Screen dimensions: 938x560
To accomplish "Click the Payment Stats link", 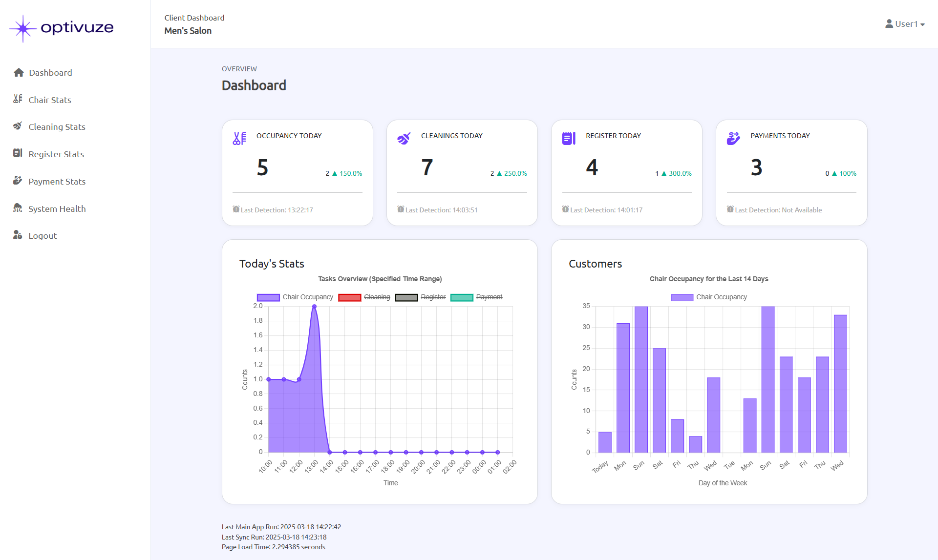I will 57,182.
